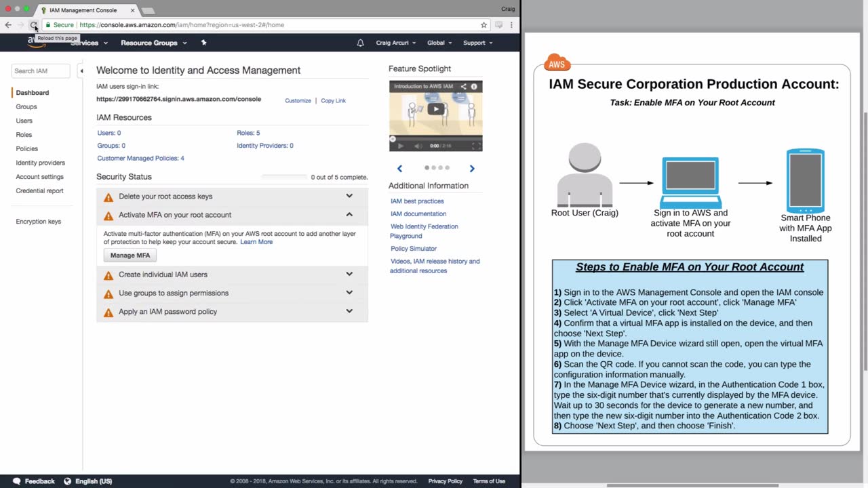The width and height of the screenshot is (868, 488).
Task: Click the info icon on the video
Action: [474, 87]
